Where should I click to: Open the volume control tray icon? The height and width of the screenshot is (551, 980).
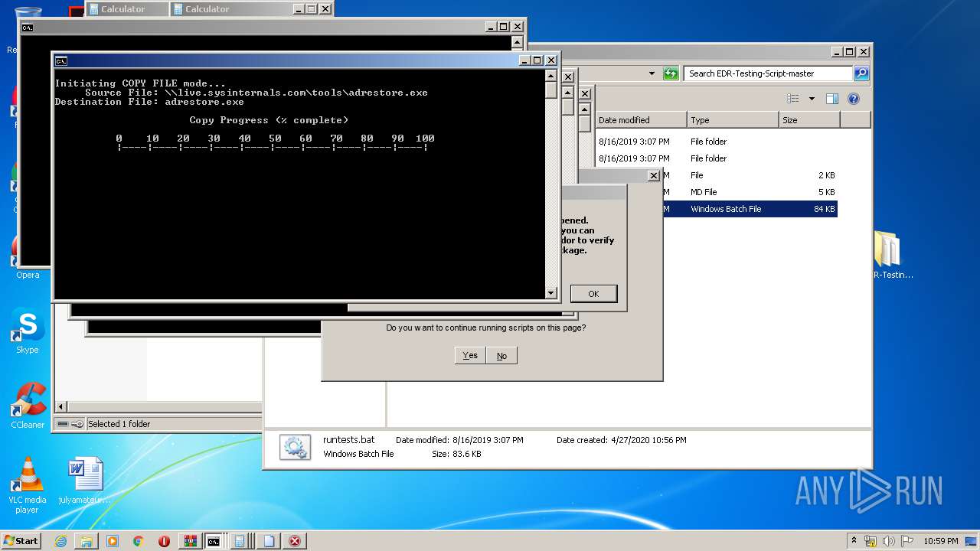coord(889,541)
